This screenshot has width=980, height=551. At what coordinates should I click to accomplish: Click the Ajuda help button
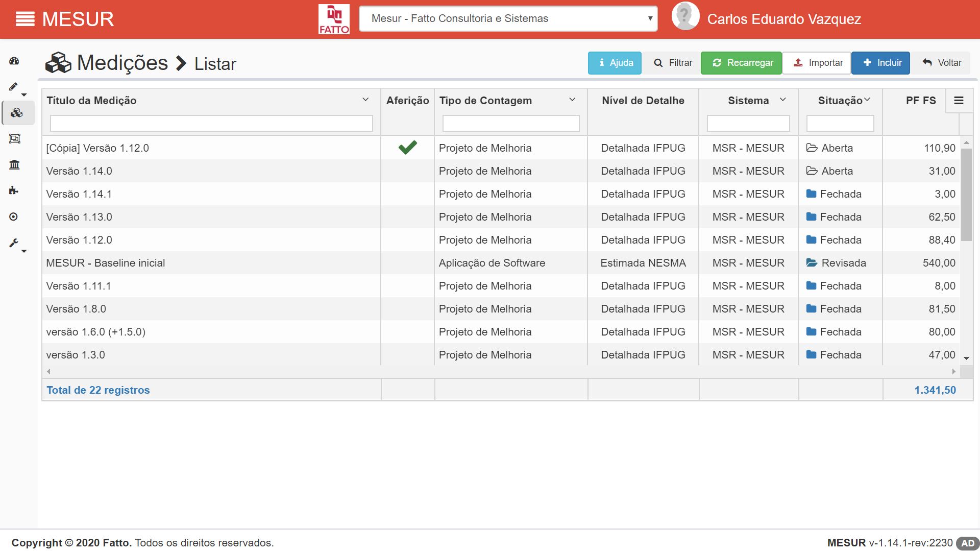coord(615,63)
